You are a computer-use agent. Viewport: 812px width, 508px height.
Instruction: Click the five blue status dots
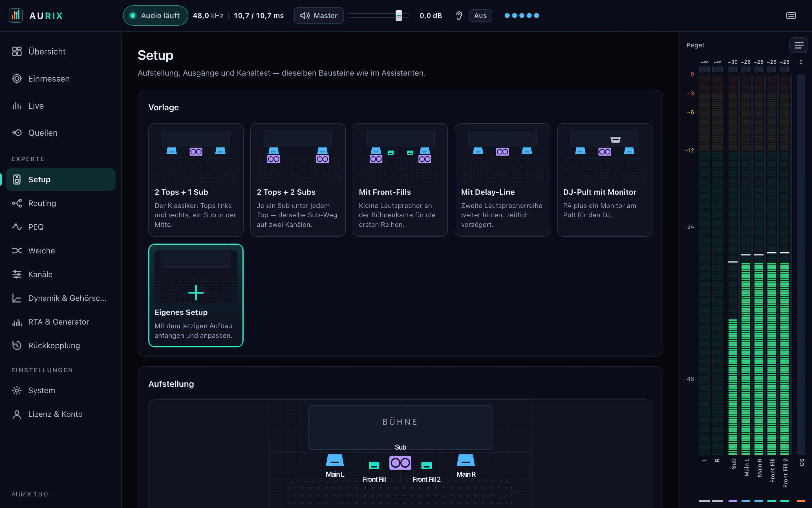click(522, 16)
